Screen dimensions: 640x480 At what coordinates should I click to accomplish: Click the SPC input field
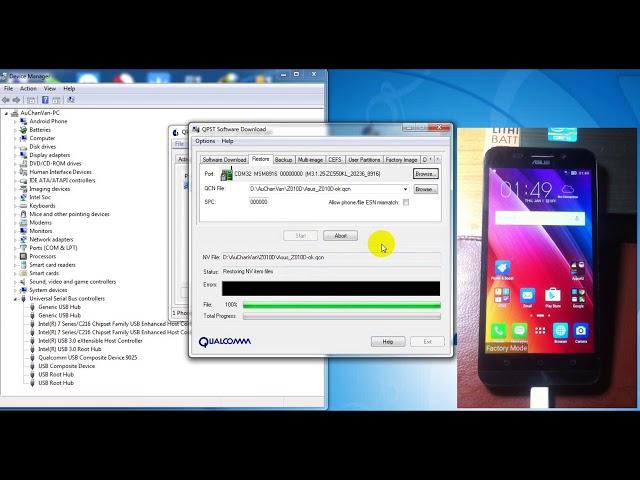coord(258,202)
